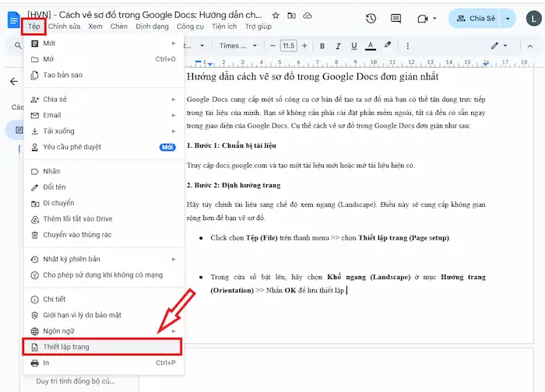Expand the Ngôn ngữ submenu

tap(104, 331)
